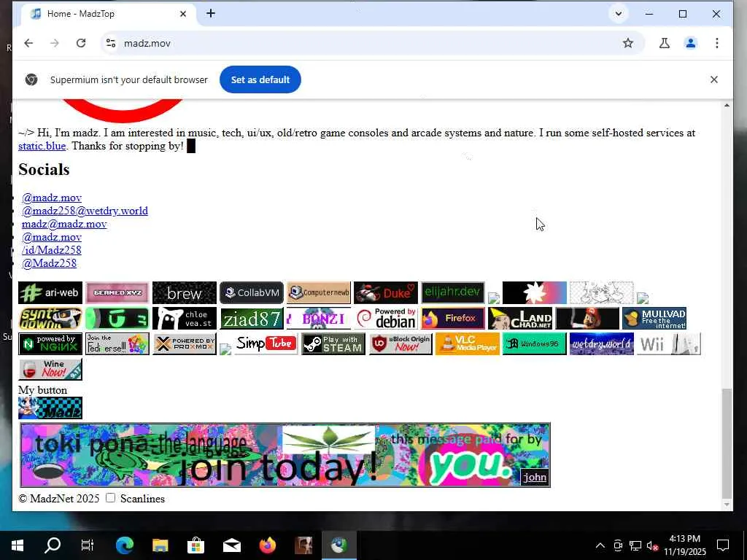747x560 pixels.
Task: Click the Join the Fediverse badge
Action: 117,344
